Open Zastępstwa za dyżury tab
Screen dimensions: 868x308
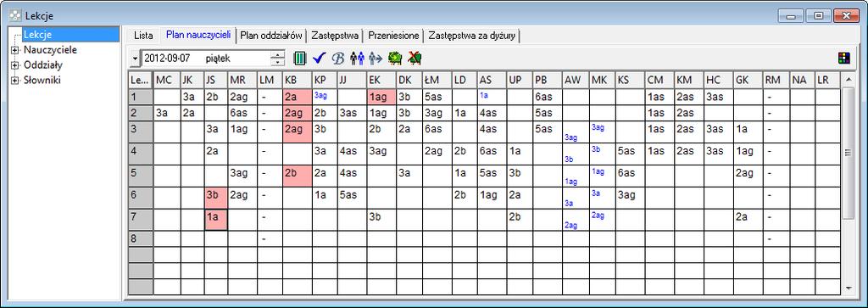point(472,36)
